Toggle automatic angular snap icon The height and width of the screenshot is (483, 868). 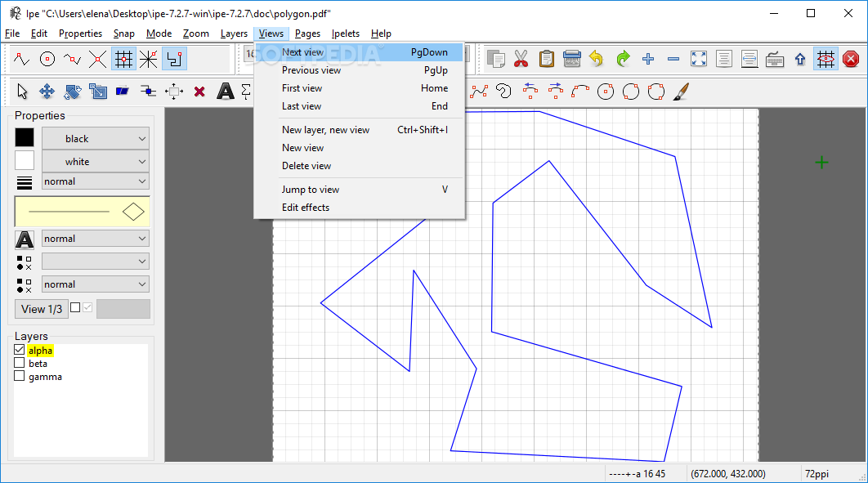pos(174,59)
